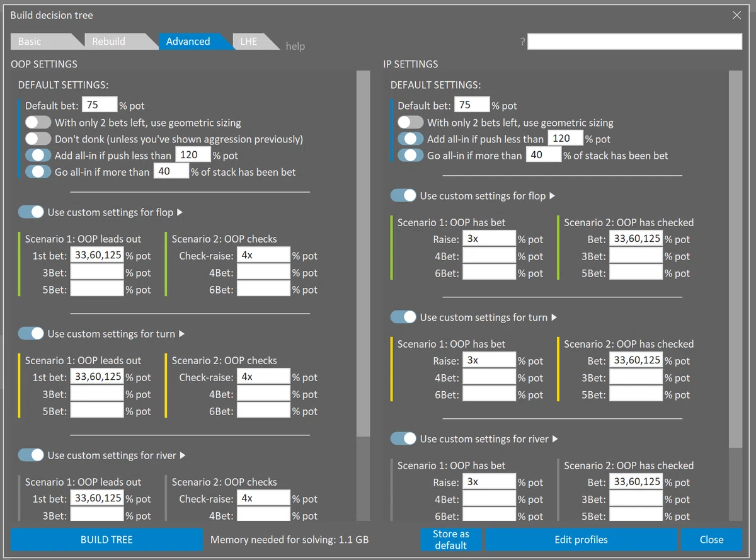Enable OOP geometric sizing with 2 bets left
The image size is (756, 560).
(x=38, y=122)
